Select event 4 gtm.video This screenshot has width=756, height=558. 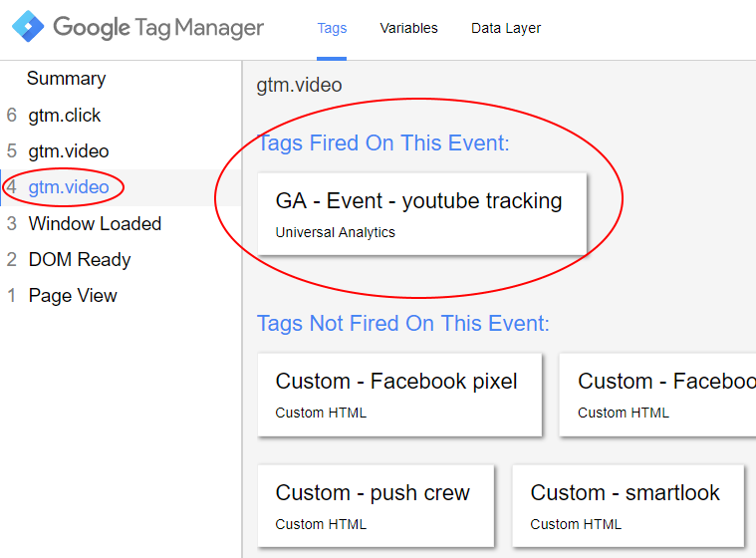click(121, 187)
